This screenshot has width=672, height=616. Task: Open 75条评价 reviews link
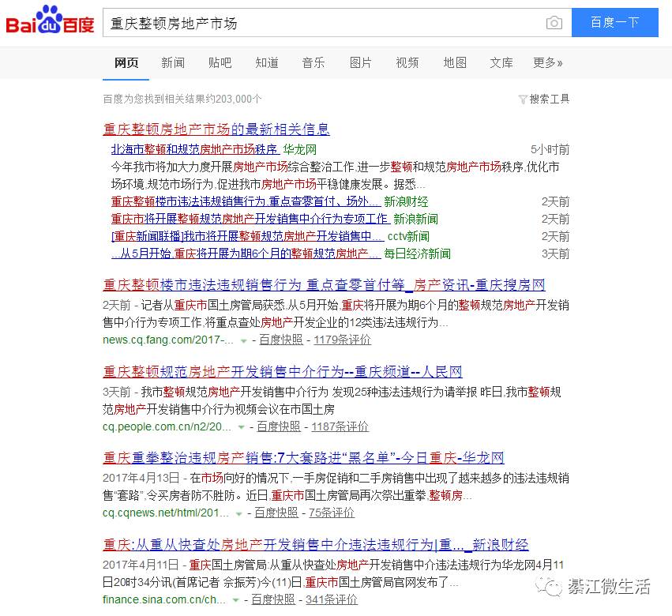(332, 513)
